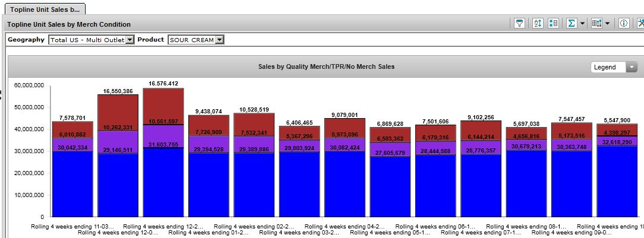Click the chart title Sales by Quality Merch

(x=326, y=66)
